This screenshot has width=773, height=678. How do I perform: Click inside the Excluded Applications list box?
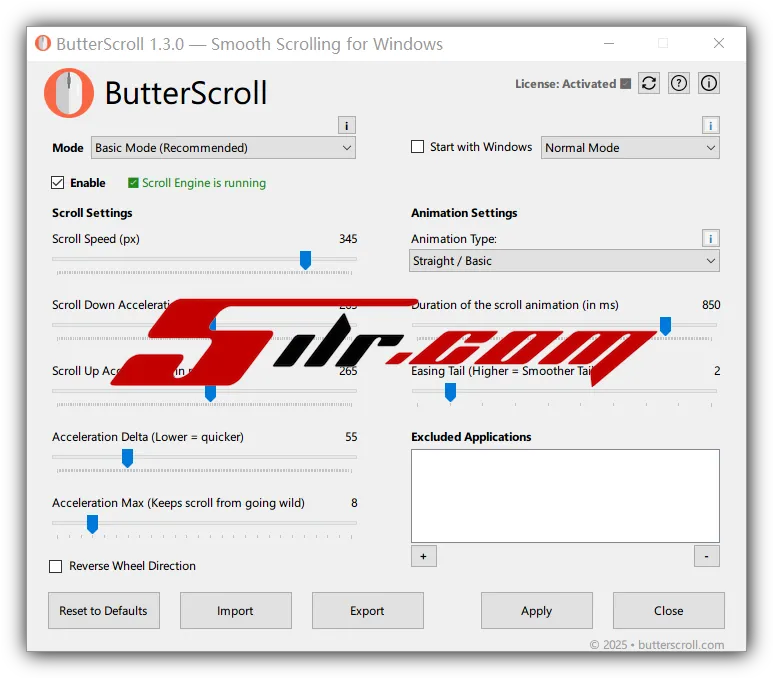[x=565, y=496]
